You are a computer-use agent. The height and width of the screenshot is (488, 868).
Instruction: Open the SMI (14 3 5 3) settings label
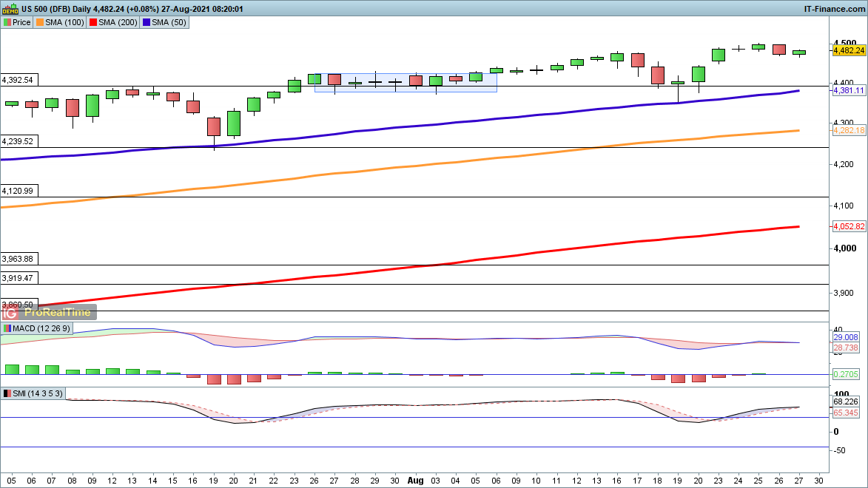tap(38, 393)
